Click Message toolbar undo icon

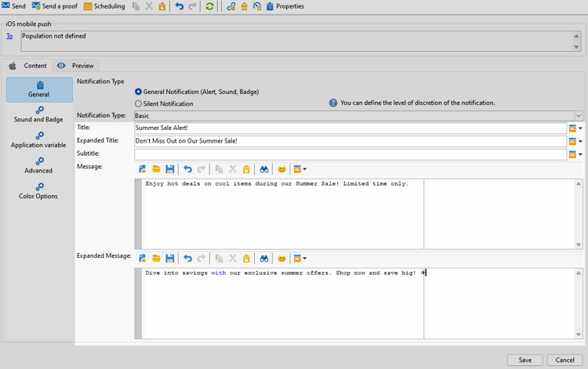click(188, 169)
